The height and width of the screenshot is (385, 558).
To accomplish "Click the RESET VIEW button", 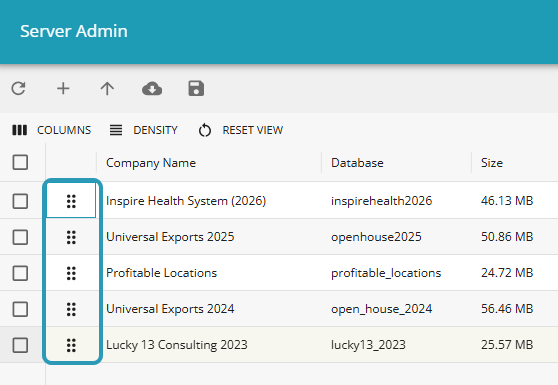I will coord(241,130).
